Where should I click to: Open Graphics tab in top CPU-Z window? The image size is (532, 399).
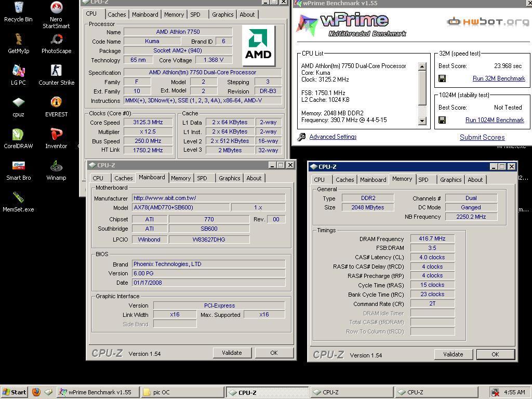pos(222,15)
